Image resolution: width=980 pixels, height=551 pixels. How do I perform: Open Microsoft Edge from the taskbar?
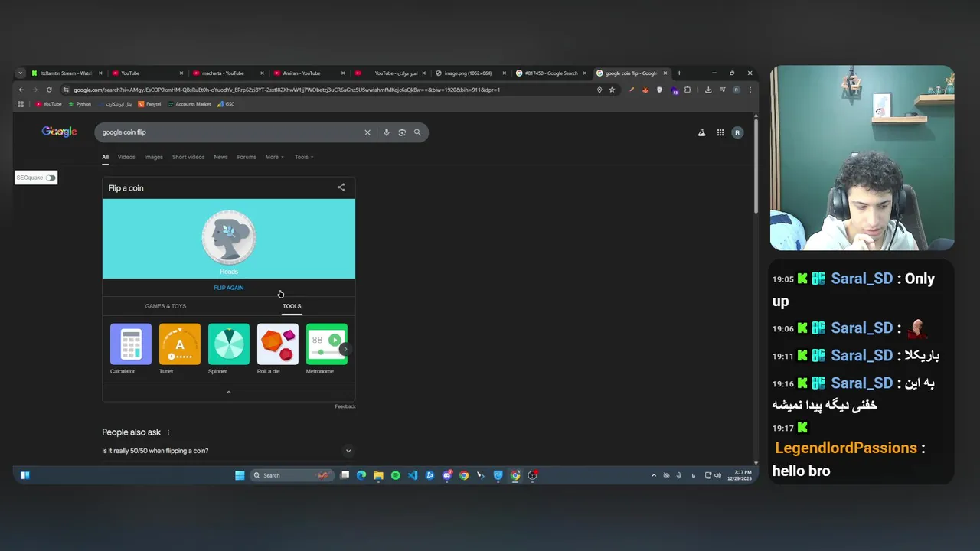361,475
